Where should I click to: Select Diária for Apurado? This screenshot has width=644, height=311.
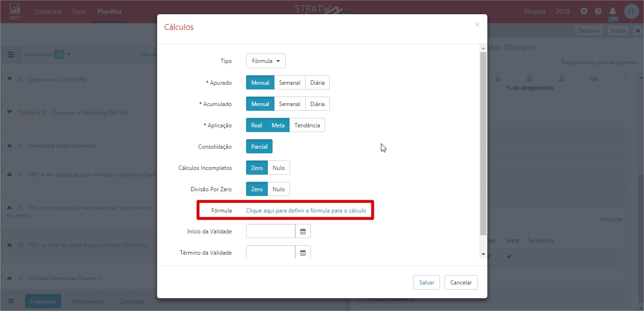coord(318,82)
